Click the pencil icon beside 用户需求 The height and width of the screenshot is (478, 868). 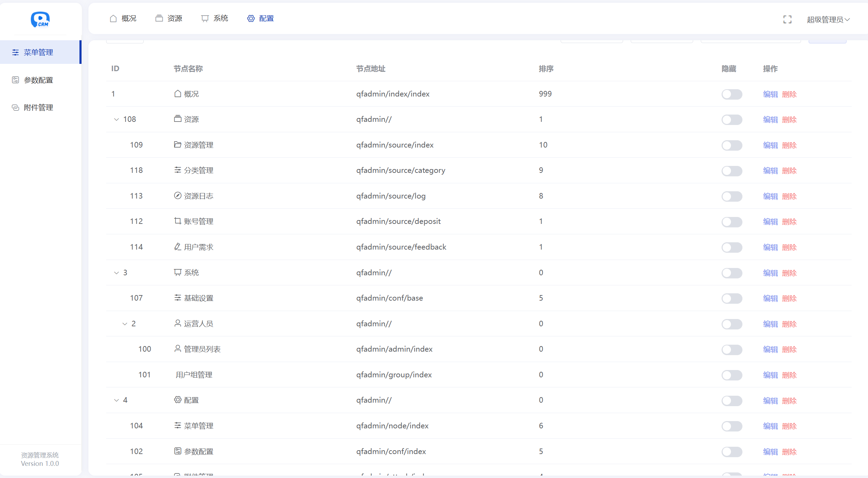click(x=178, y=246)
